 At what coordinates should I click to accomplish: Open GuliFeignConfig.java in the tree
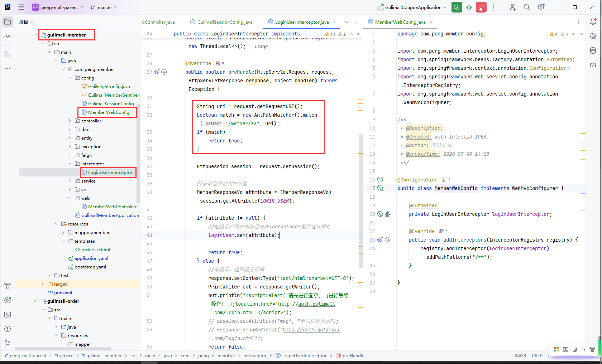109,86
